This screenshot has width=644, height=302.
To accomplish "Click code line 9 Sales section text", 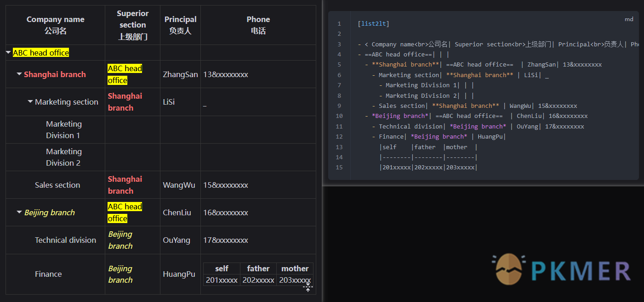I will point(402,106).
